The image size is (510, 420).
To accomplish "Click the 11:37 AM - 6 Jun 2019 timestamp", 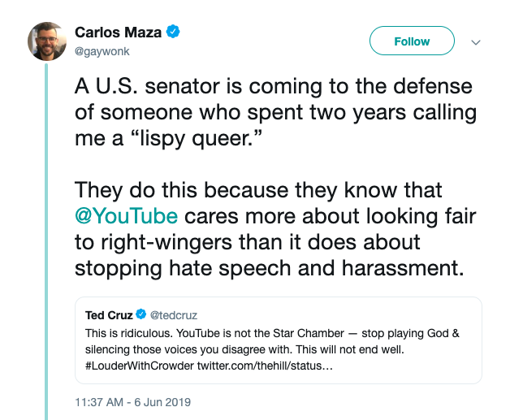I will [x=132, y=402].
